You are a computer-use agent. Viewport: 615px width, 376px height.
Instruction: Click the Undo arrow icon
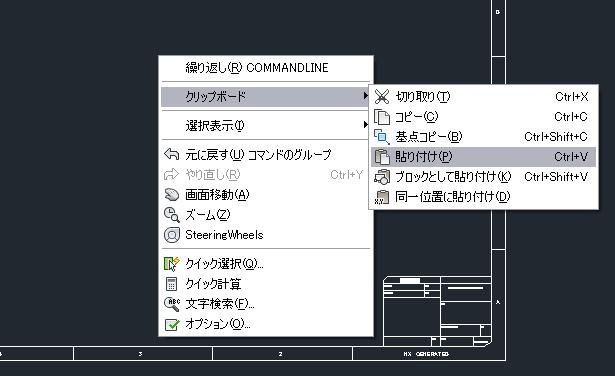[x=171, y=154]
